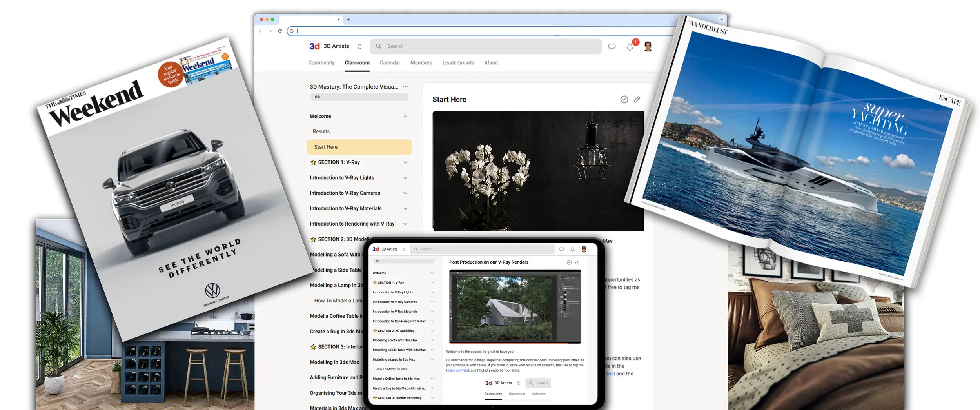Image resolution: width=980 pixels, height=410 pixels.
Task: Click the Jake Denham link on the tablet
Action: click(457, 370)
